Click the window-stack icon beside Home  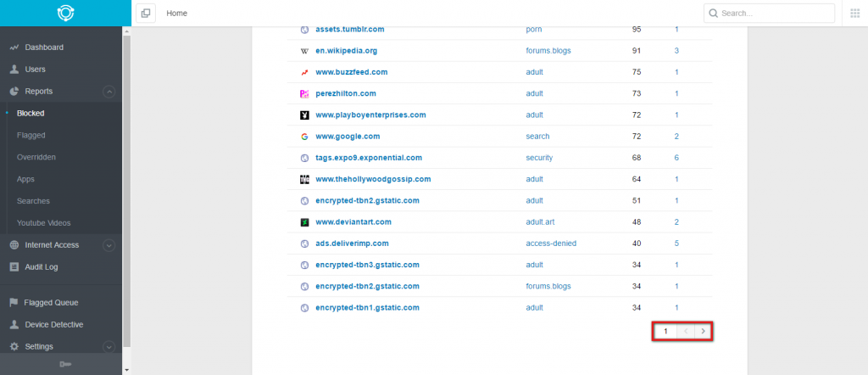click(146, 14)
